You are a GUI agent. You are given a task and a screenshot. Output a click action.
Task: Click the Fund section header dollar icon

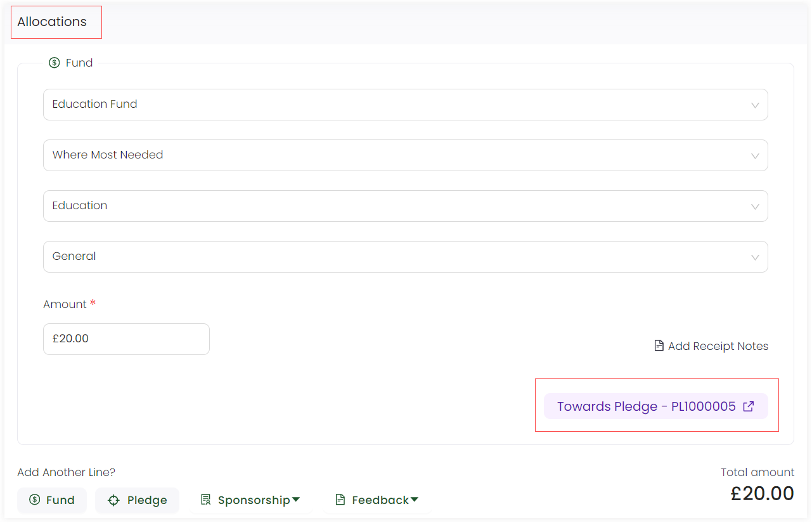(55, 63)
